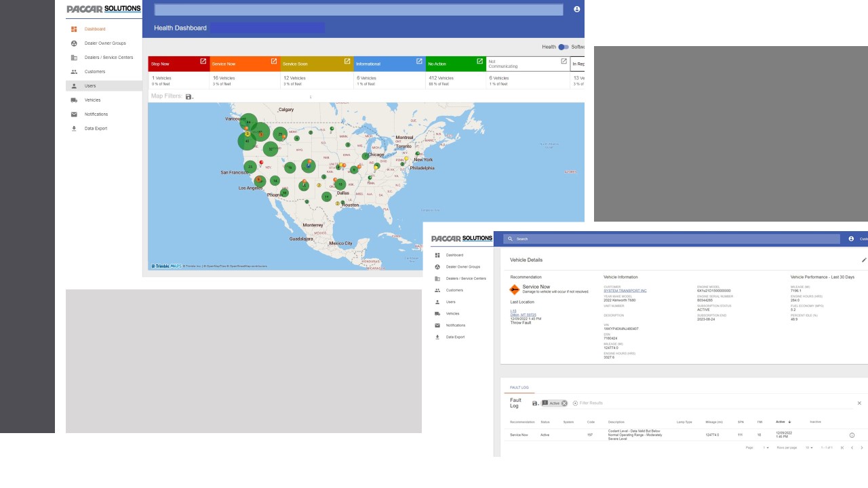Close the Fault Log filter bar
The width and height of the screenshot is (868, 488).
(x=859, y=403)
